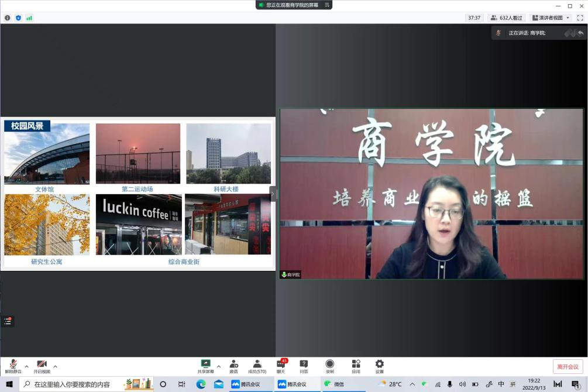588x392 pixels.
Task: Collapse the divider handle between slide and video
Action: click(272, 194)
